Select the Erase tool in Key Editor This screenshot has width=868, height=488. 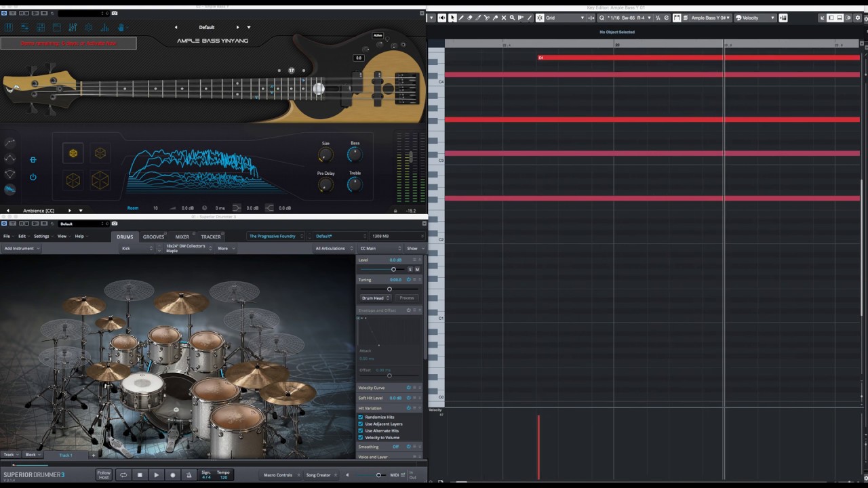coord(470,18)
